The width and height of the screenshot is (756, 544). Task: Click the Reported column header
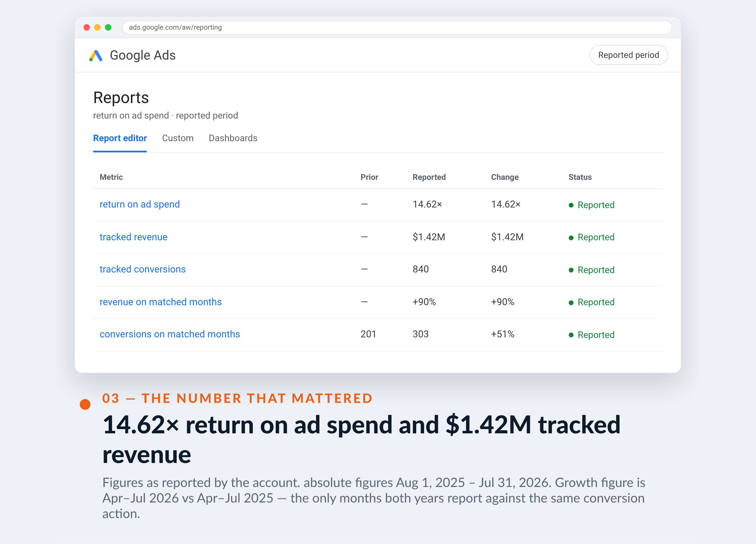[429, 177]
